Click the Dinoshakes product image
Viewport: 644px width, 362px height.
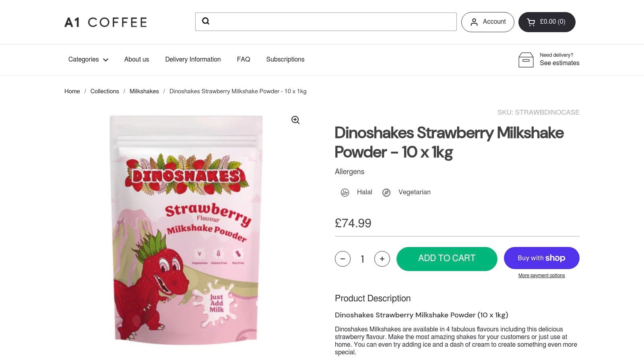(186, 231)
